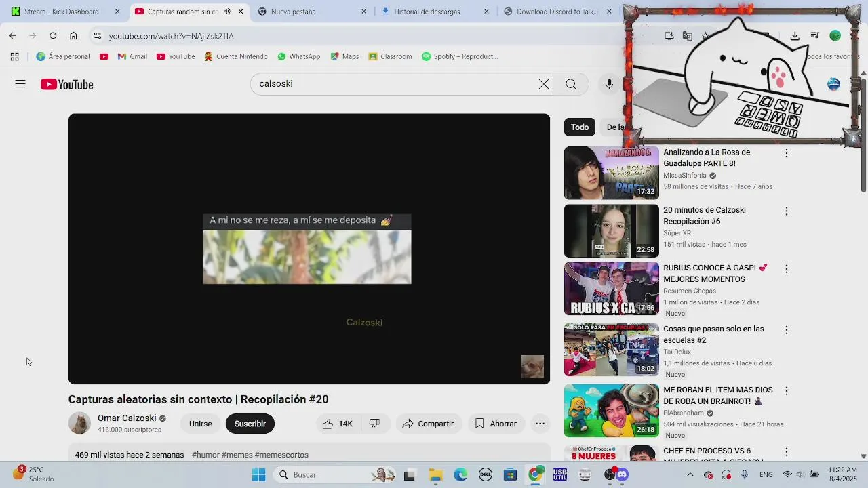The image size is (868, 488).
Task: Dislike the video with the thumbs down
Action: coord(374,424)
